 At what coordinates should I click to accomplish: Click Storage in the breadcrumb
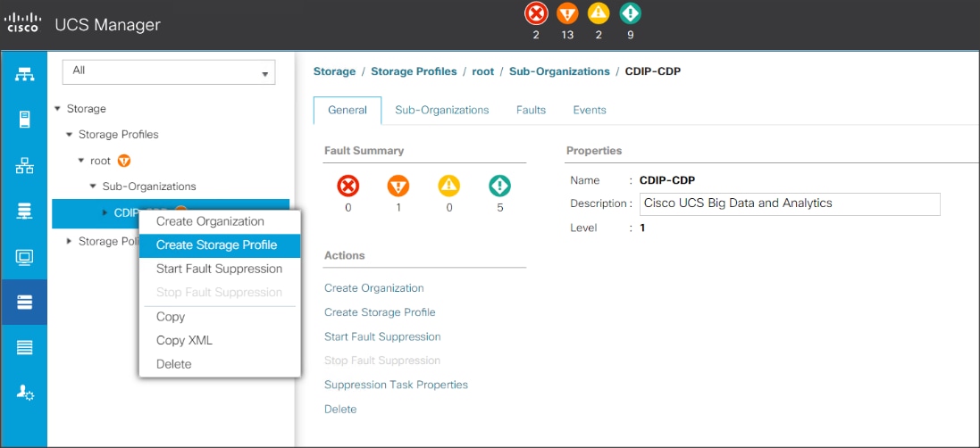pyautogui.click(x=334, y=71)
